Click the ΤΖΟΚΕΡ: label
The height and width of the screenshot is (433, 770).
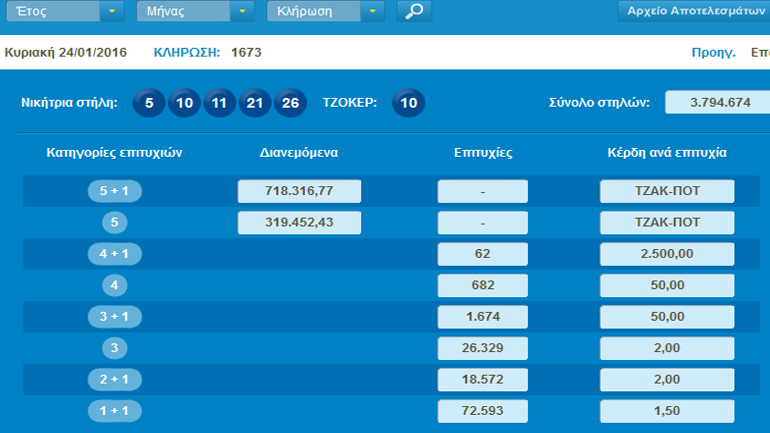350,103
